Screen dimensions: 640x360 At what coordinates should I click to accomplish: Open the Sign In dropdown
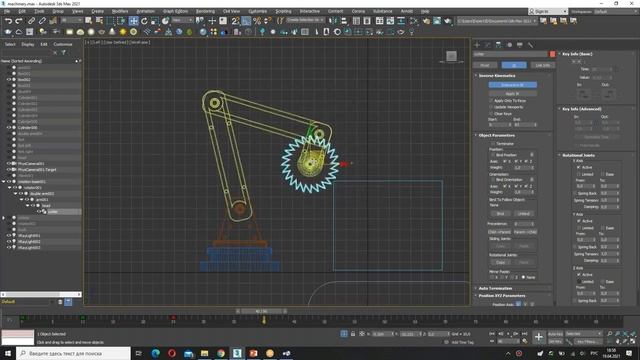tap(548, 11)
